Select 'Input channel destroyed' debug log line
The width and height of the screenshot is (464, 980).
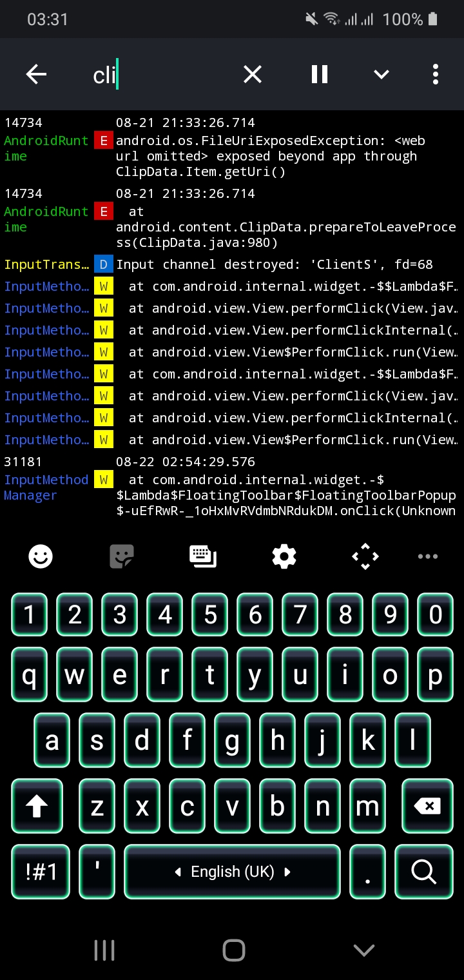point(232,264)
